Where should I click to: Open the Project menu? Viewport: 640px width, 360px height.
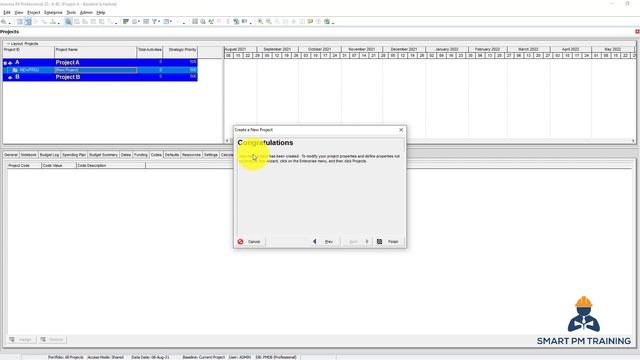coord(33,13)
